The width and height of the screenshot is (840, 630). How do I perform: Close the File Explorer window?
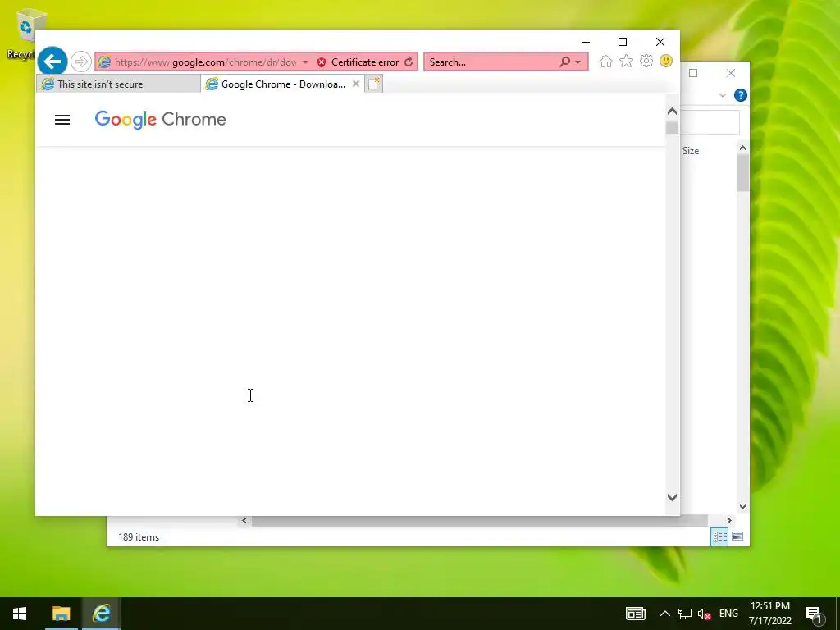tap(731, 73)
